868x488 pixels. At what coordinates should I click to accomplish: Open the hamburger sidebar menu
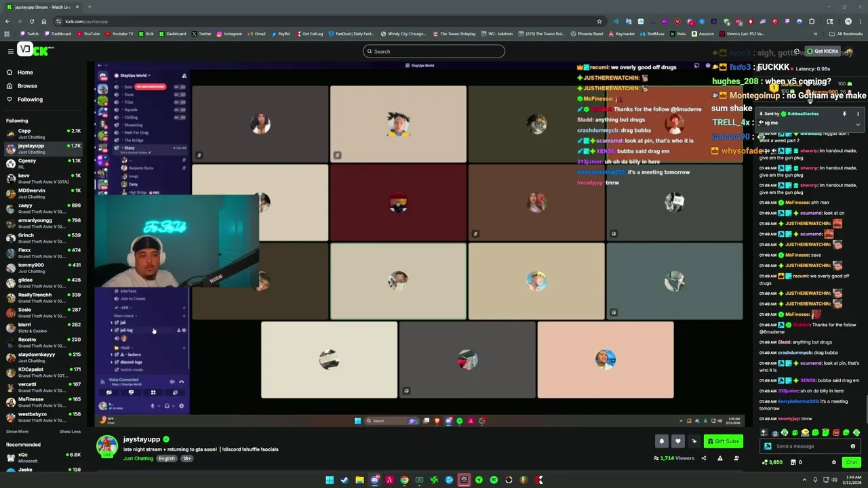(x=10, y=51)
